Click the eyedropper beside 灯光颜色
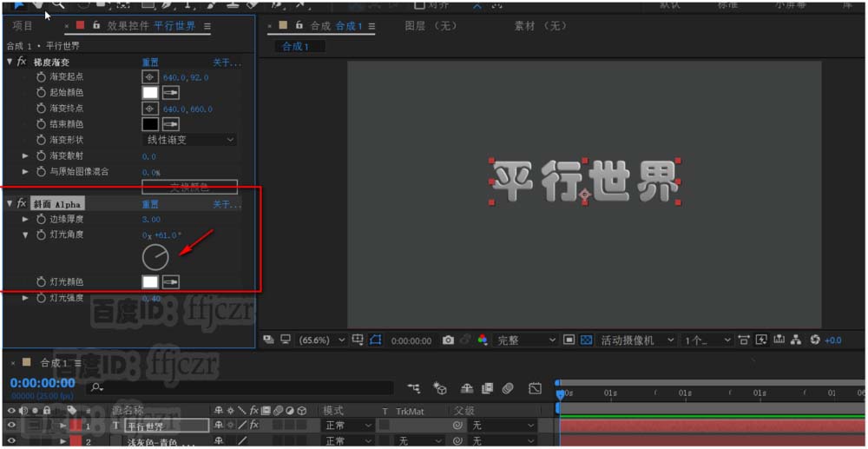Image resolution: width=868 pixels, height=449 pixels. (171, 282)
